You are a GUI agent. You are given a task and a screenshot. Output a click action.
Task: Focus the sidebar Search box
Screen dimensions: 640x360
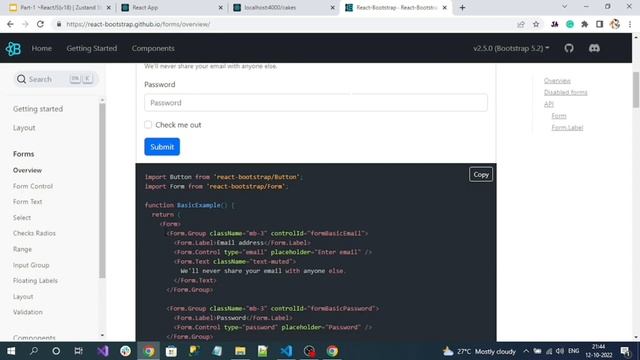point(56,79)
